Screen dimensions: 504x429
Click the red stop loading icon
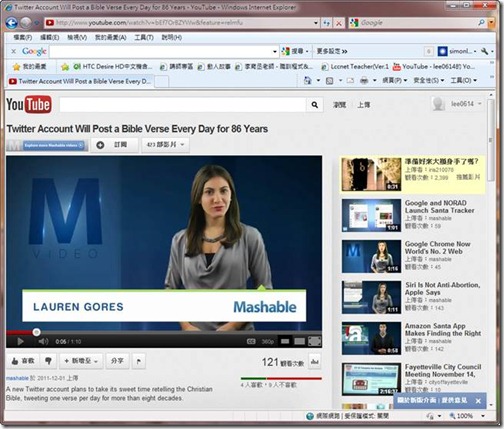pyautogui.click(x=339, y=23)
